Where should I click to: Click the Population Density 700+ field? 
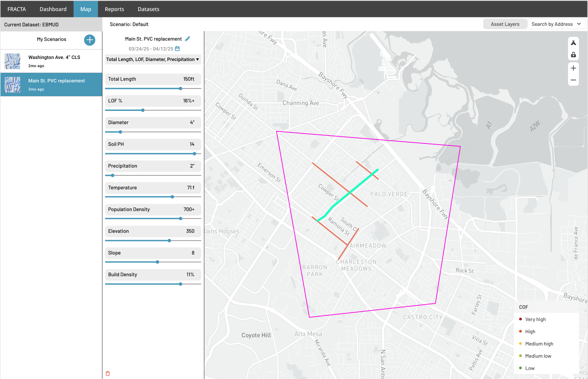pyautogui.click(x=153, y=209)
